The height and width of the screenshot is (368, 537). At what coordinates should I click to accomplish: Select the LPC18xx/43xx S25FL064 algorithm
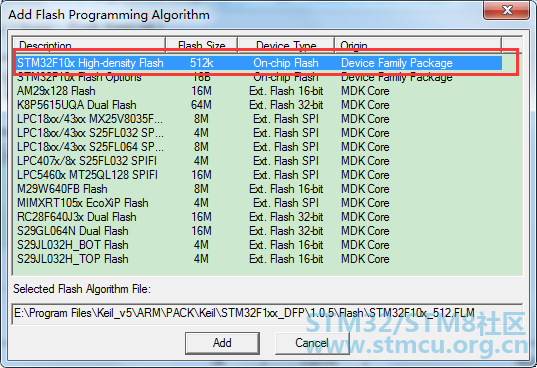click(259, 147)
